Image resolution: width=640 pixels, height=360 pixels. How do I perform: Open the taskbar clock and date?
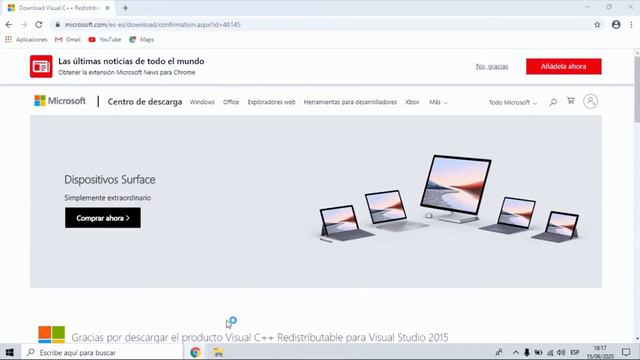(x=600, y=352)
